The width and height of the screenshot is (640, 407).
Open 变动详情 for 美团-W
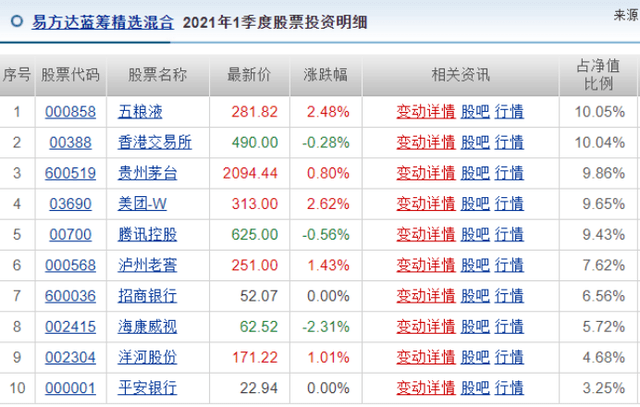click(426, 204)
